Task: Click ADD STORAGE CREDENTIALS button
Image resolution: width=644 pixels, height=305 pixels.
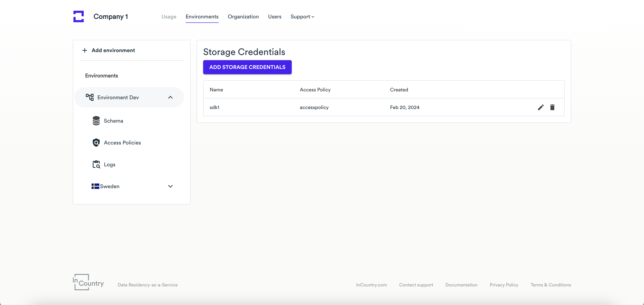Action: coord(247,67)
